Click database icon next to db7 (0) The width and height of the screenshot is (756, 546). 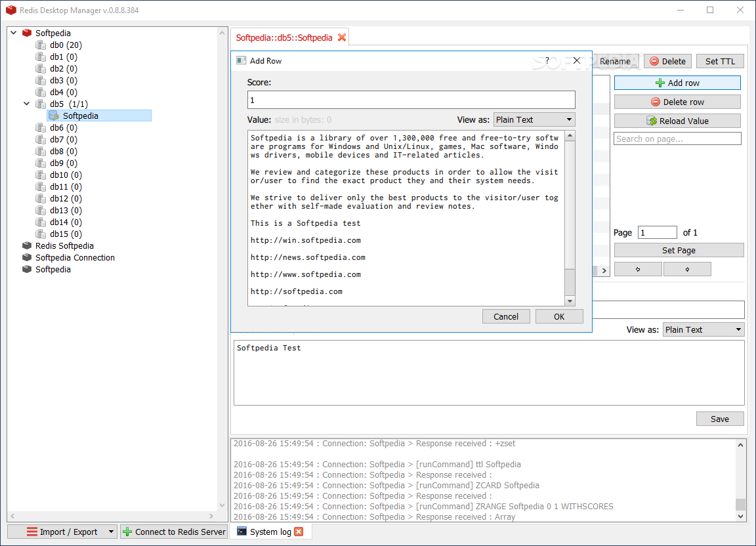pos(41,139)
